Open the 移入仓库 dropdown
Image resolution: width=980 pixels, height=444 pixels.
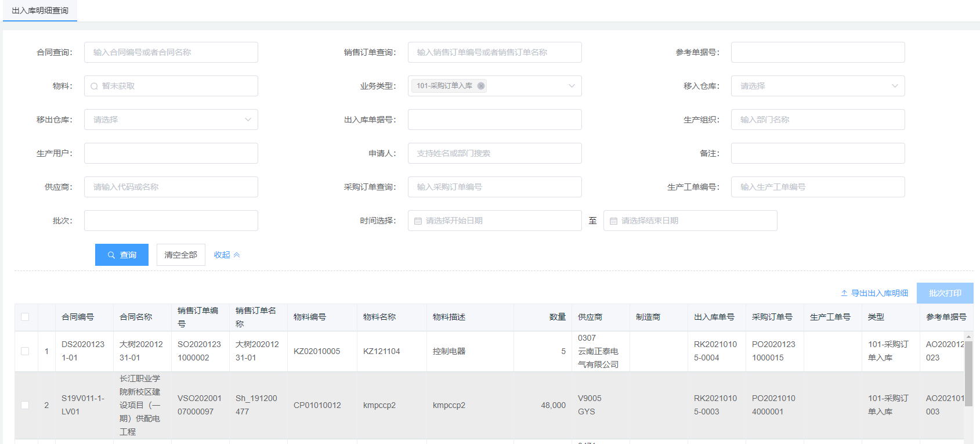[x=895, y=86]
